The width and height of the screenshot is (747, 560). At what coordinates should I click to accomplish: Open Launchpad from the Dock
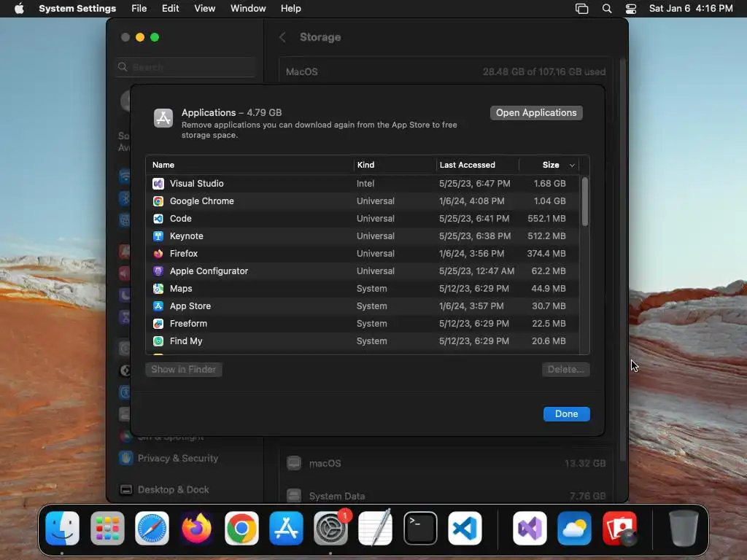(x=107, y=528)
